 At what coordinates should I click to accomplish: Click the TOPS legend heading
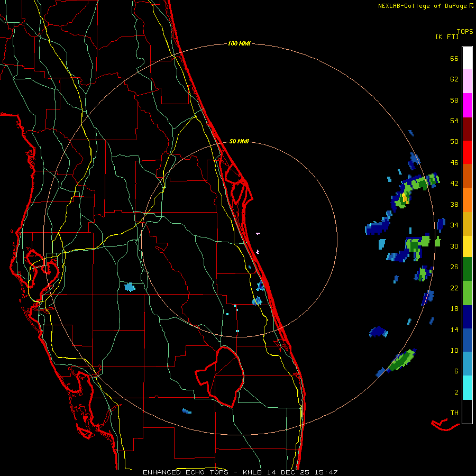coord(465,31)
